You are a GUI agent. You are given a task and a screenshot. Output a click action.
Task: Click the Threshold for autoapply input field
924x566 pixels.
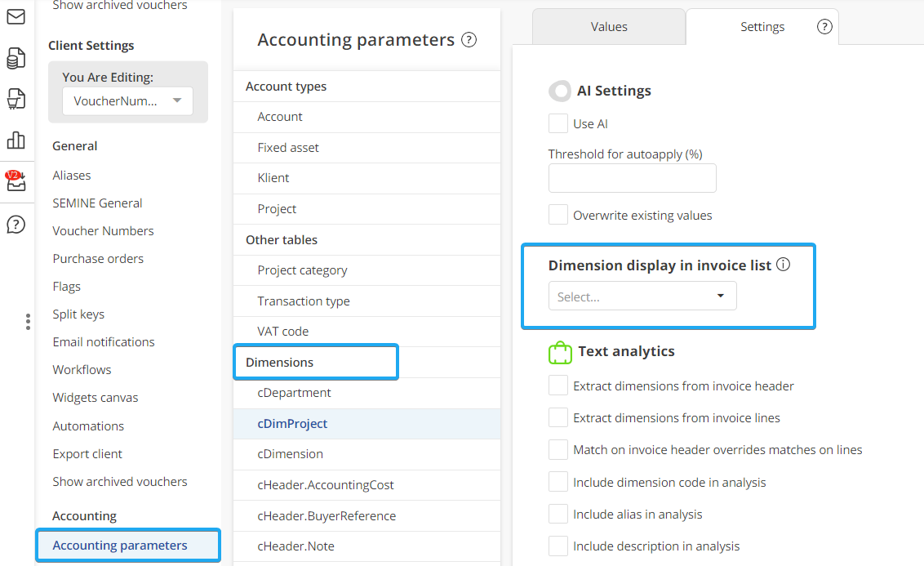click(632, 178)
